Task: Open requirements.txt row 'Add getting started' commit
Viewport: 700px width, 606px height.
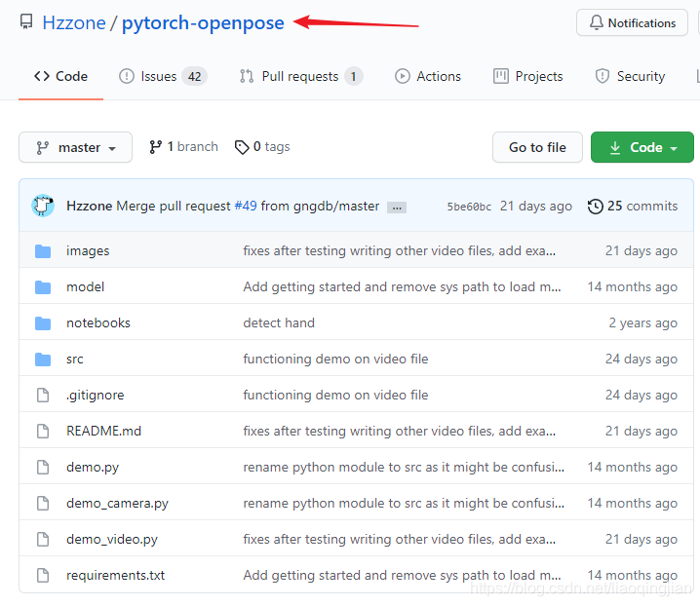Action: tap(403, 575)
